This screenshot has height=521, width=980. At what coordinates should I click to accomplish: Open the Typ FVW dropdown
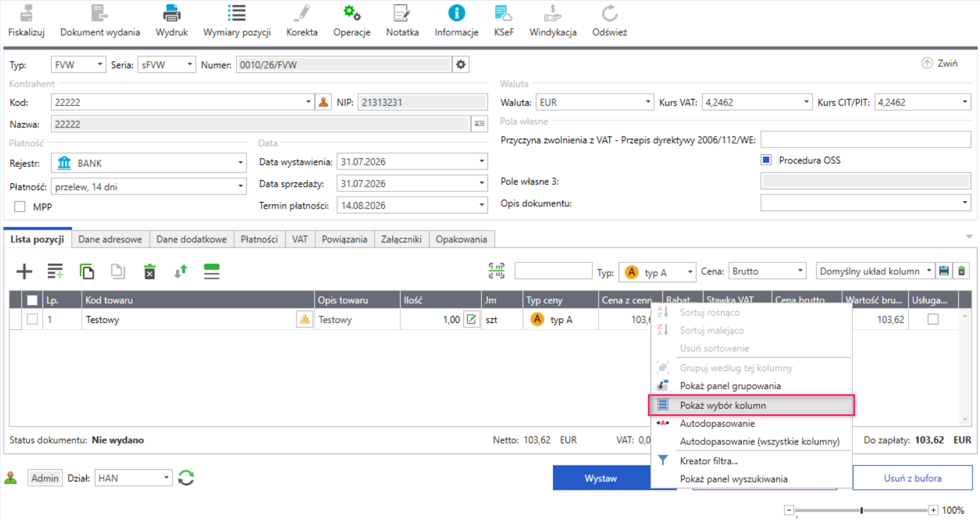[99, 64]
